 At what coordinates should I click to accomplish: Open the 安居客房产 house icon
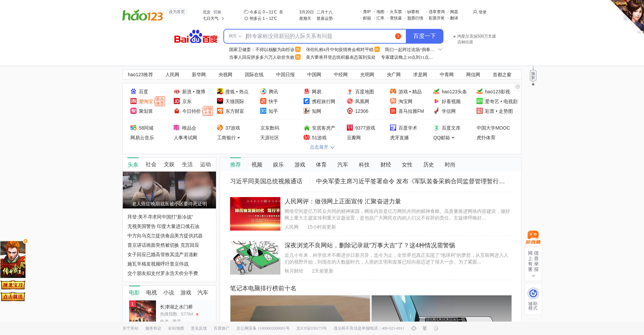tap(307, 128)
